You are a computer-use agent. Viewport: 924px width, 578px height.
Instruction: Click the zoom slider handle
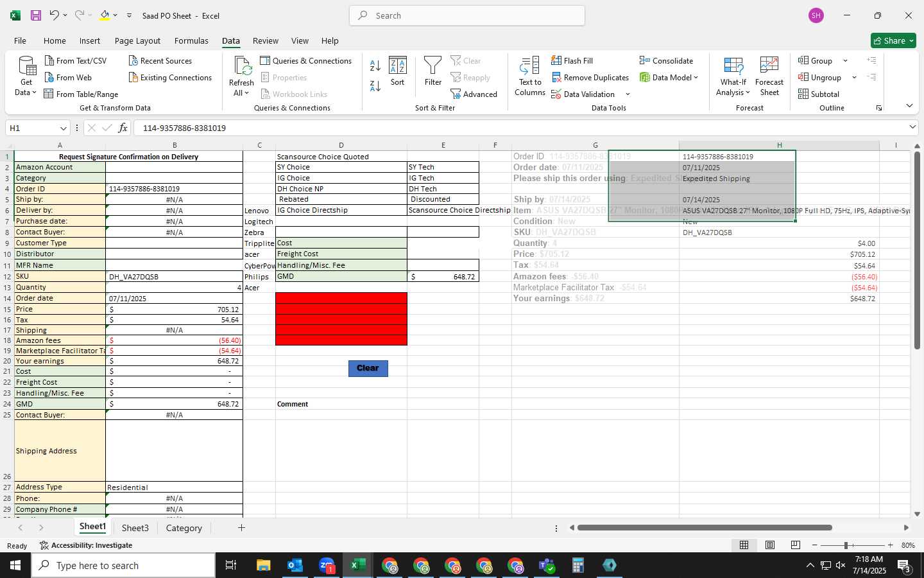click(x=846, y=545)
